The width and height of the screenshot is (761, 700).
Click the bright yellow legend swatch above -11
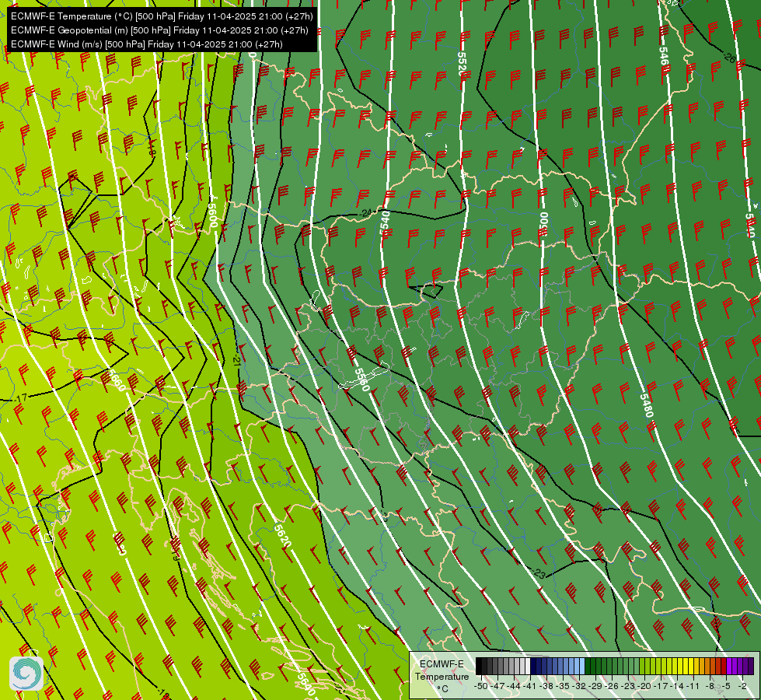691,666
